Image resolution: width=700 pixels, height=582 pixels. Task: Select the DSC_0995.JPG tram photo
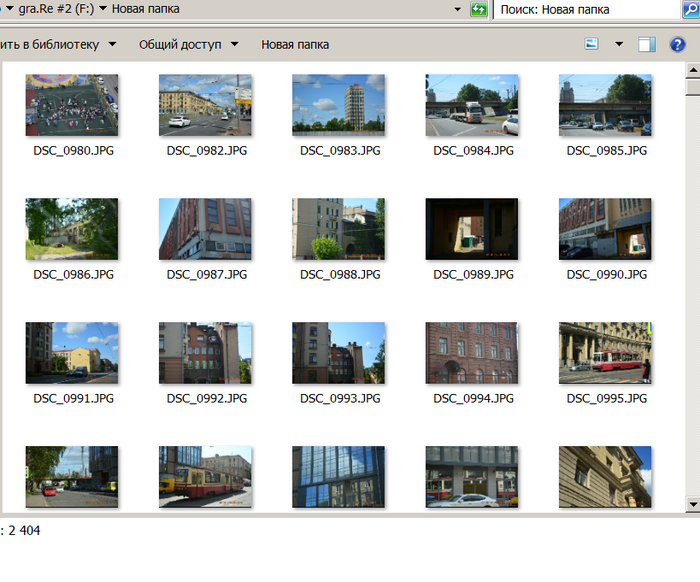(605, 353)
